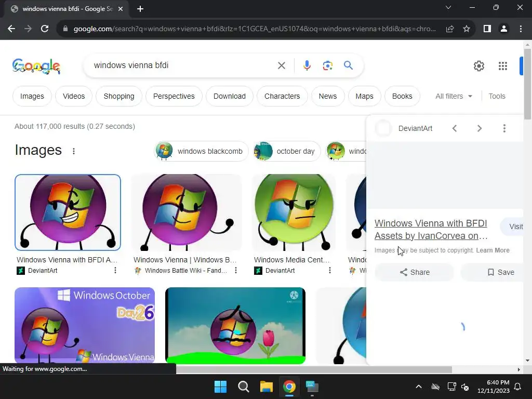This screenshot has width=532, height=399.
Task: Open the notifications bell
Action: pos(518,387)
